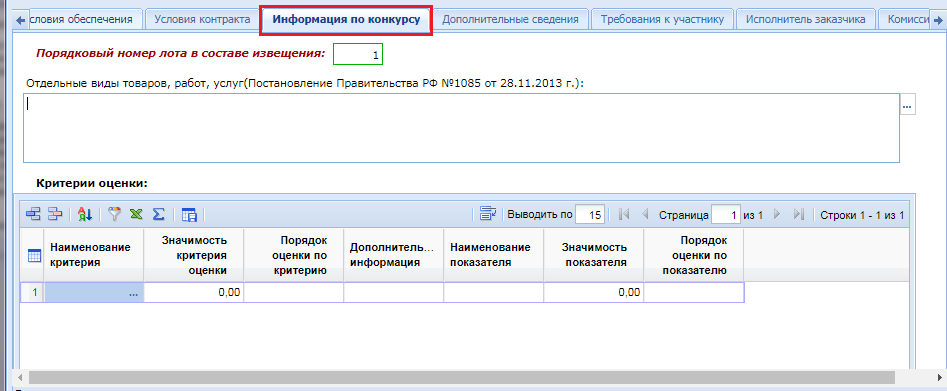Open Исполнитель заказчика tab
The image size is (947, 391).
[x=806, y=19]
